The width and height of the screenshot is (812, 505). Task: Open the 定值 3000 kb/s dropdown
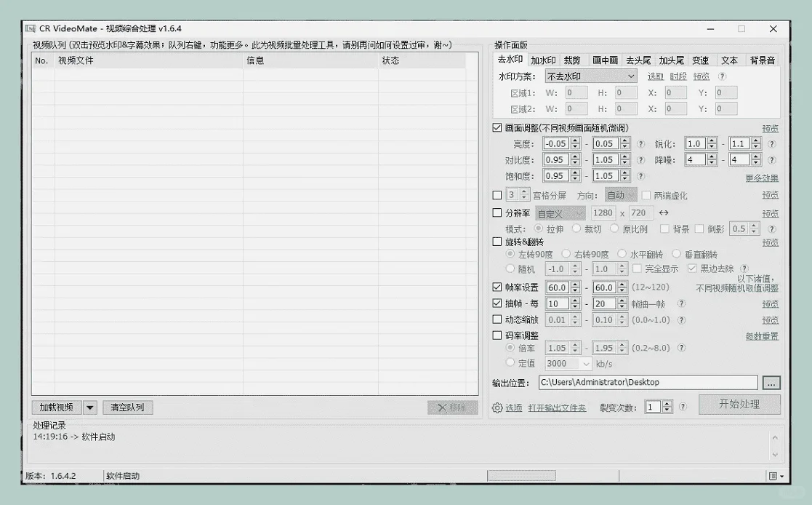tap(568, 364)
